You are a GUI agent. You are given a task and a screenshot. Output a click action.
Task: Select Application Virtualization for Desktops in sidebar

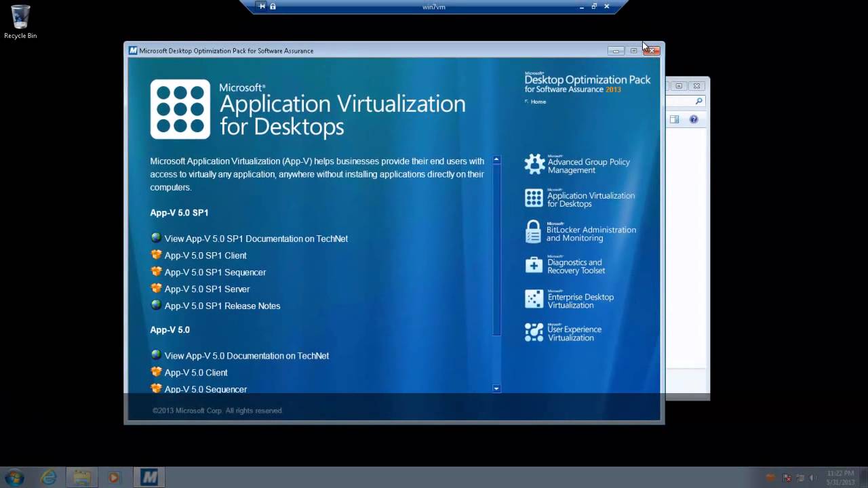pos(591,199)
